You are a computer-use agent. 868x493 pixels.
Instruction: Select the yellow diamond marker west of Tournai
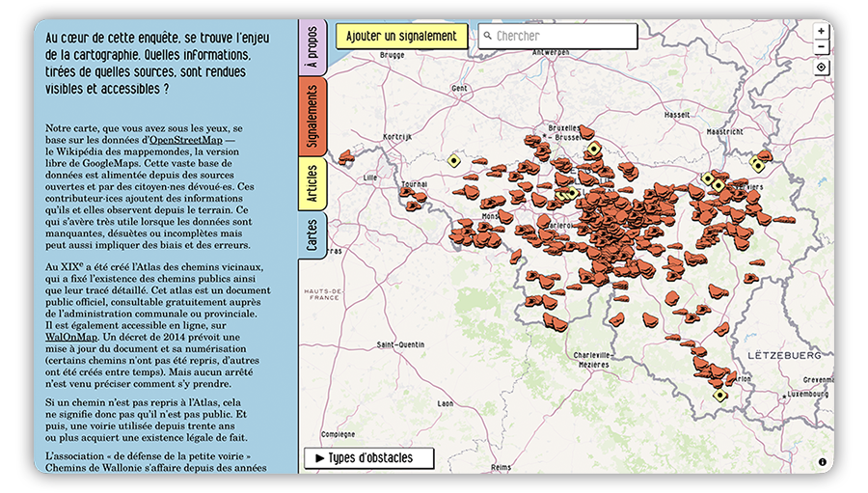454,161
